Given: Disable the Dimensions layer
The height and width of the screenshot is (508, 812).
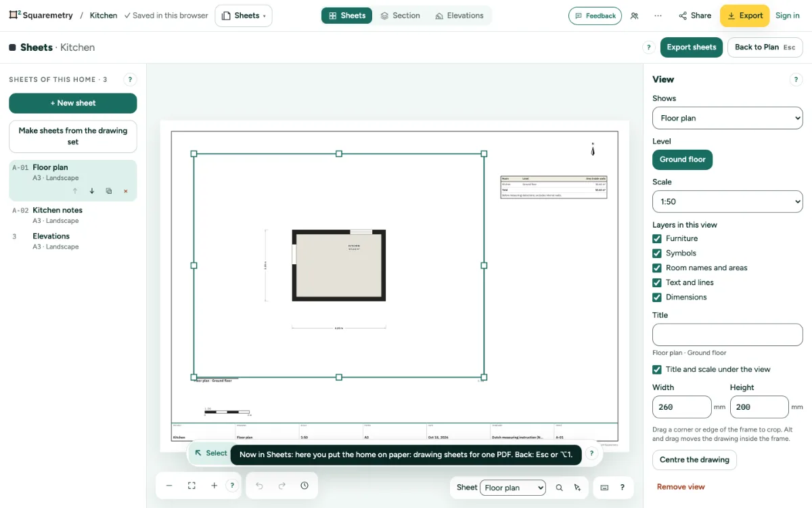Looking at the screenshot, I should tap(656, 297).
